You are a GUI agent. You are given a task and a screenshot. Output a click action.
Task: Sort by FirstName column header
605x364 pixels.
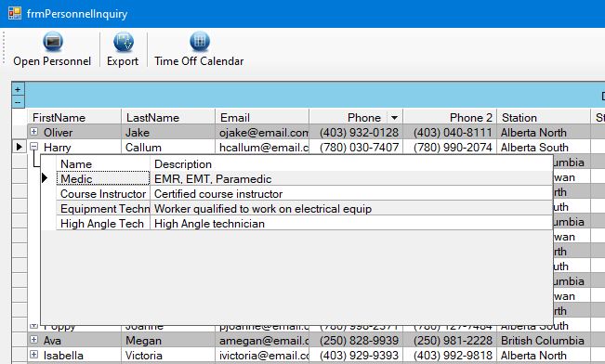74,117
